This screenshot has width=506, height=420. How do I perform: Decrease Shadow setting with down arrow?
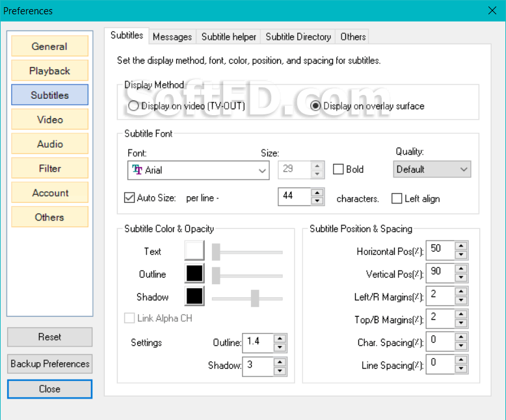point(280,371)
